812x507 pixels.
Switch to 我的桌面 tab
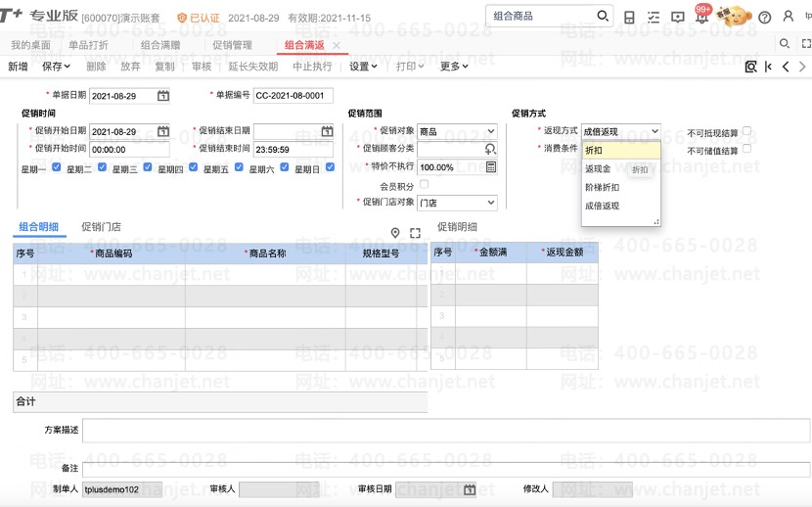(31, 46)
